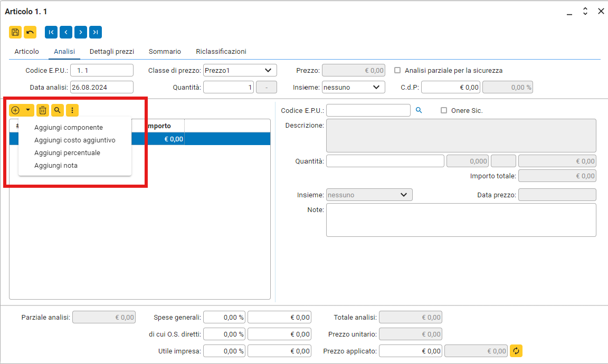Expand the top Insieme dropdown
Image resolution: width=608 pixels, height=364 pixels.
click(x=353, y=87)
